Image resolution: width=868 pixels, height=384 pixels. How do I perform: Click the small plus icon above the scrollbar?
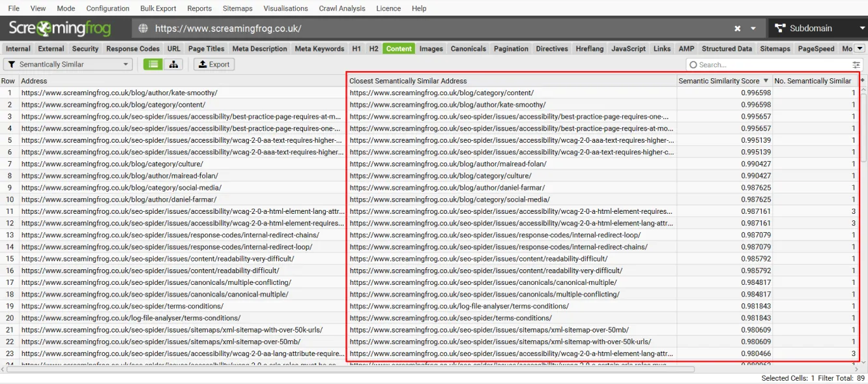pos(863,81)
